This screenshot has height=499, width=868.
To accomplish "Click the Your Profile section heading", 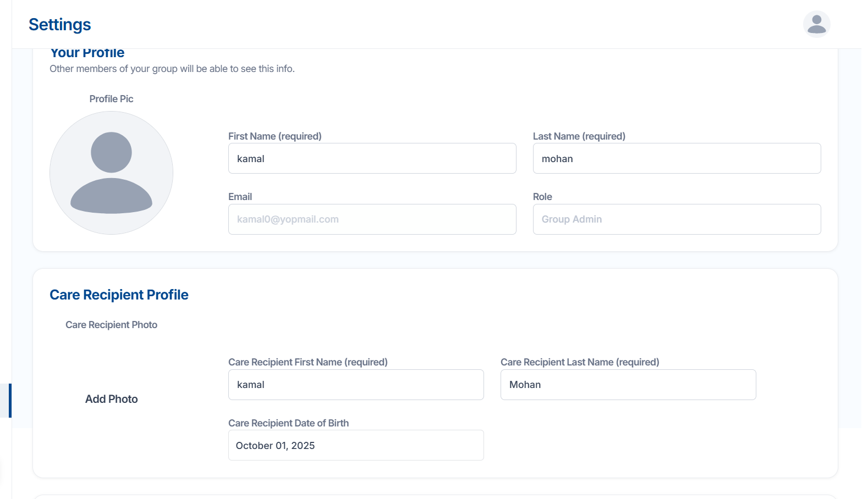I will (x=87, y=53).
